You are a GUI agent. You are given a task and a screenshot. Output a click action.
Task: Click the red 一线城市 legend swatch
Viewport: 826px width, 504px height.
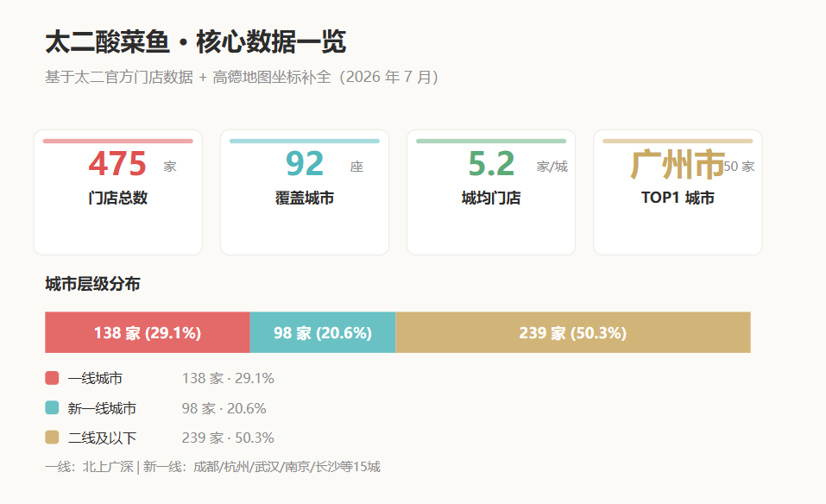pos(52,378)
